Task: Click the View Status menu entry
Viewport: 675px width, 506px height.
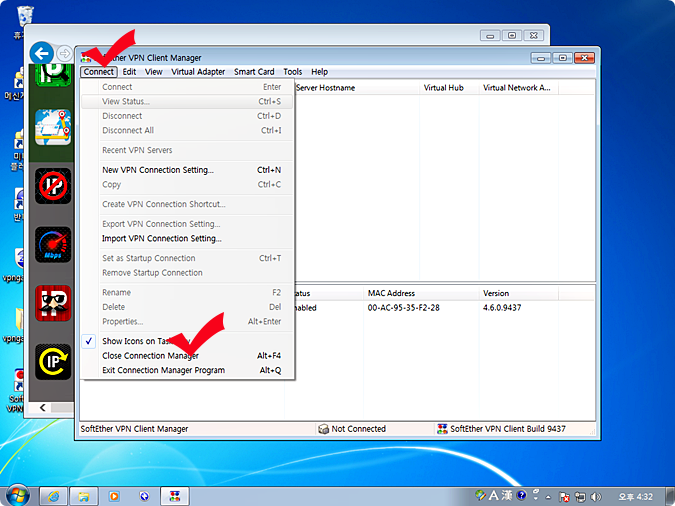Action: 188,102
